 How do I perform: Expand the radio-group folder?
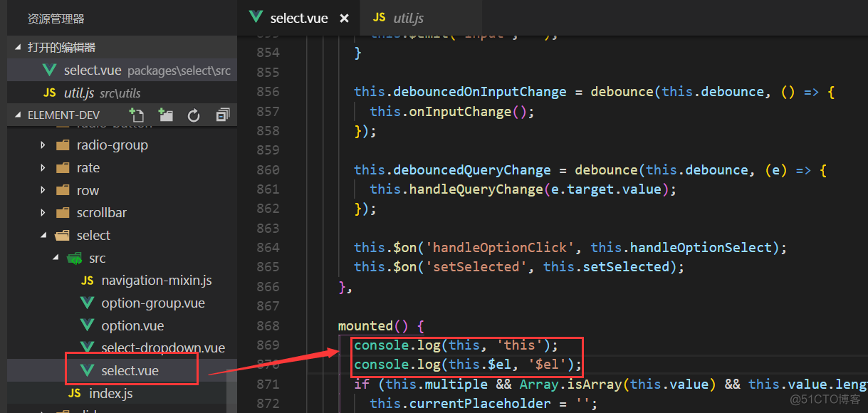point(43,145)
